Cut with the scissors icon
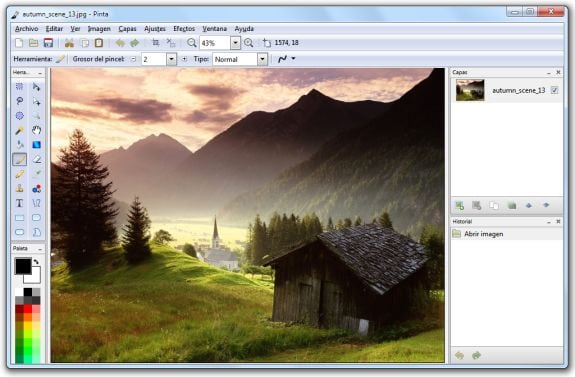Screen dimensions: 575x377 point(69,43)
